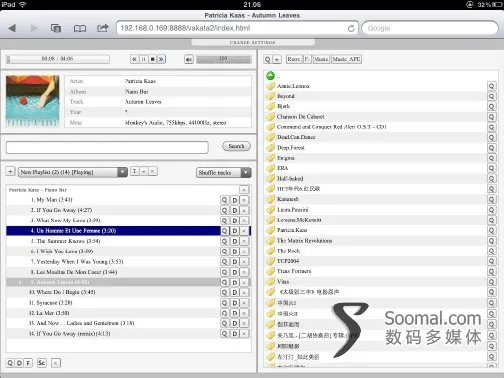
Task: Delete playlist with the x button
Action: coord(153,171)
